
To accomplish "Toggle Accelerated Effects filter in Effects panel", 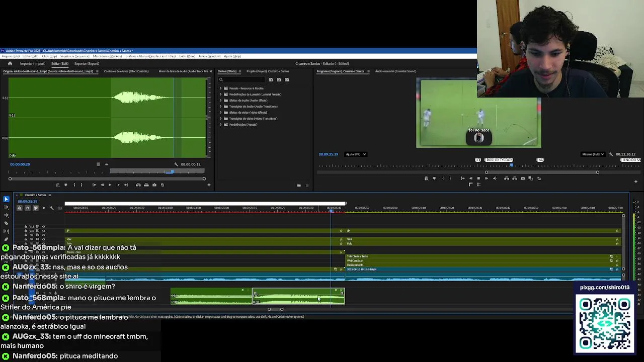I will pyautogui.click(x=270, y=79).
